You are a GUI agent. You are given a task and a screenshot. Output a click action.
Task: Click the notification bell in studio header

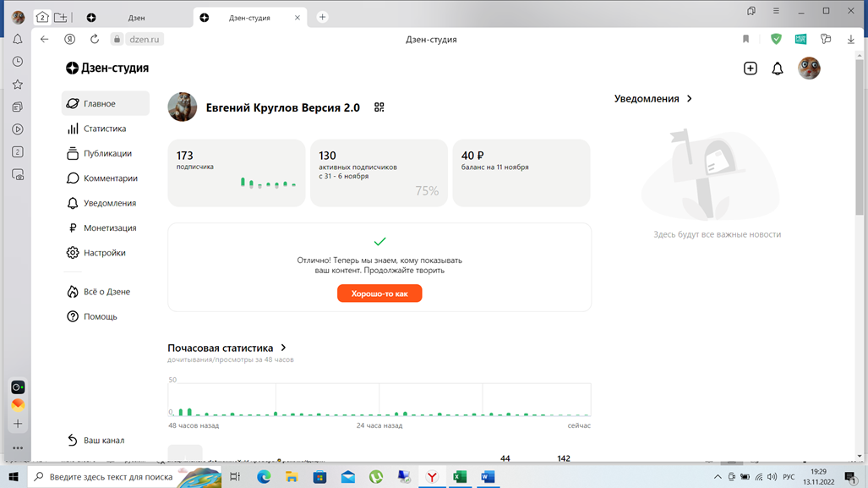click(x=778, y=69)
